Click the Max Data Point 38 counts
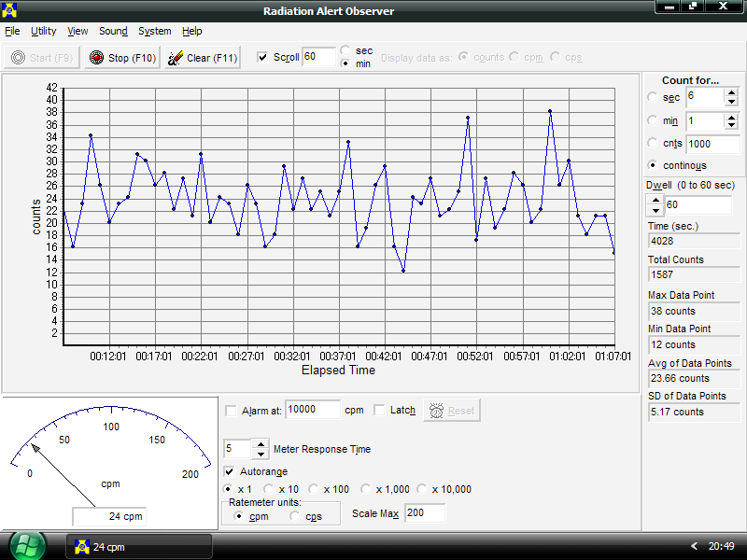 [x=694, y=312]
